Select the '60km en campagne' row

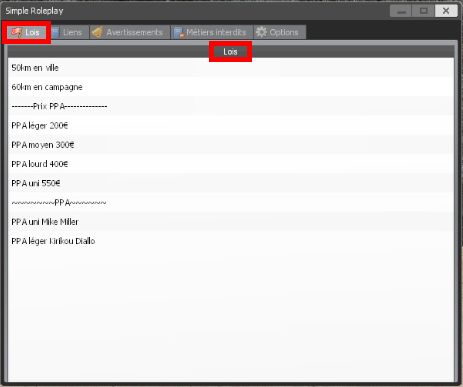pyautogui.click(x=231, y=87)
